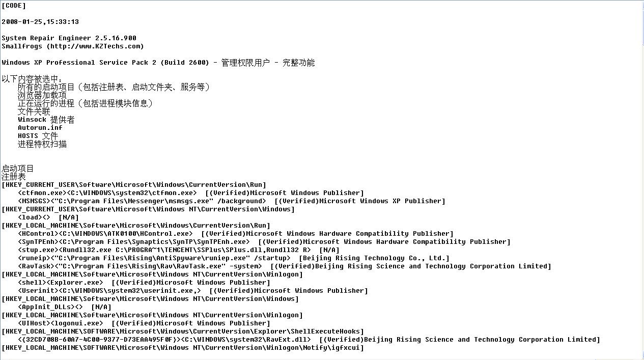Open the http://www.KZTechs.com link

click(95, 46)
